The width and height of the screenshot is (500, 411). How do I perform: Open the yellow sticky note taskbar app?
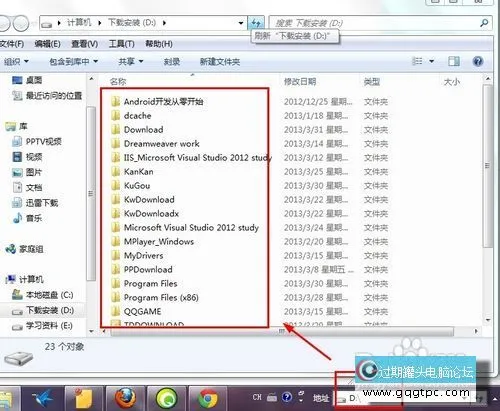(84, 398)
